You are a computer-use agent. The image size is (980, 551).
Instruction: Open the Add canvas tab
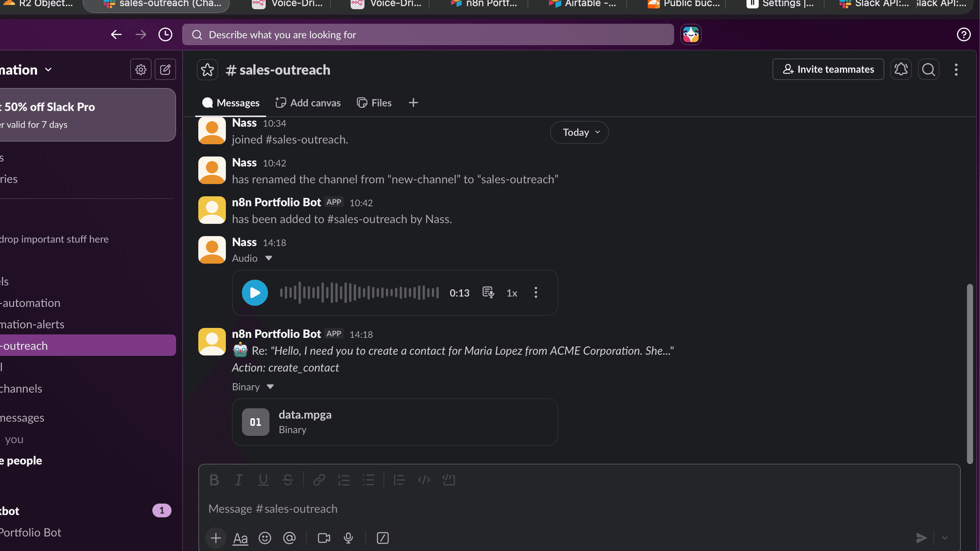point(308,103)
